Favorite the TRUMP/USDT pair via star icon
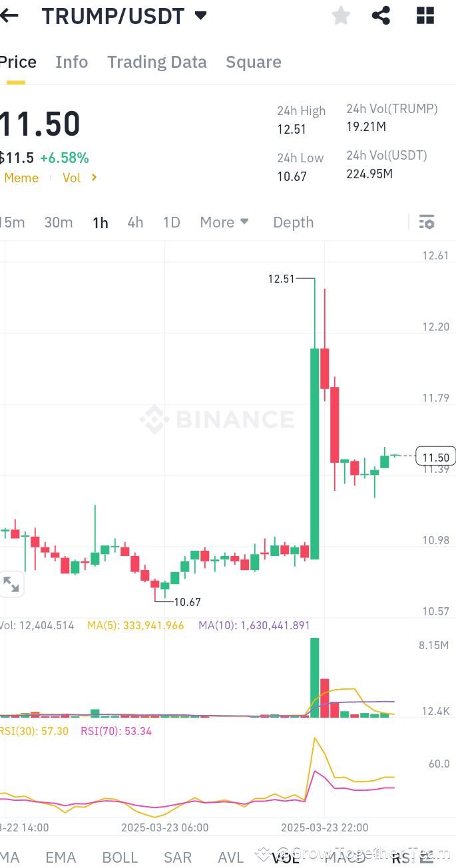 [340, 15]
